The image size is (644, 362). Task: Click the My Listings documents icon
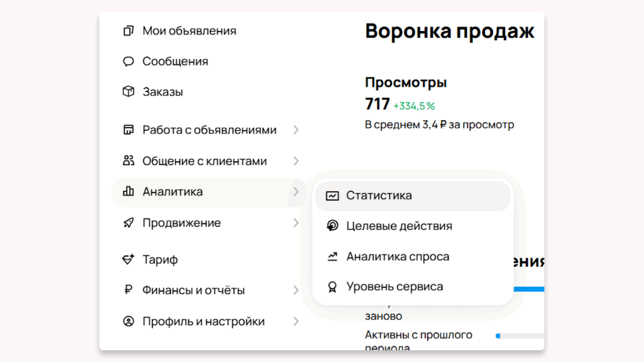[x=128, y=31]
